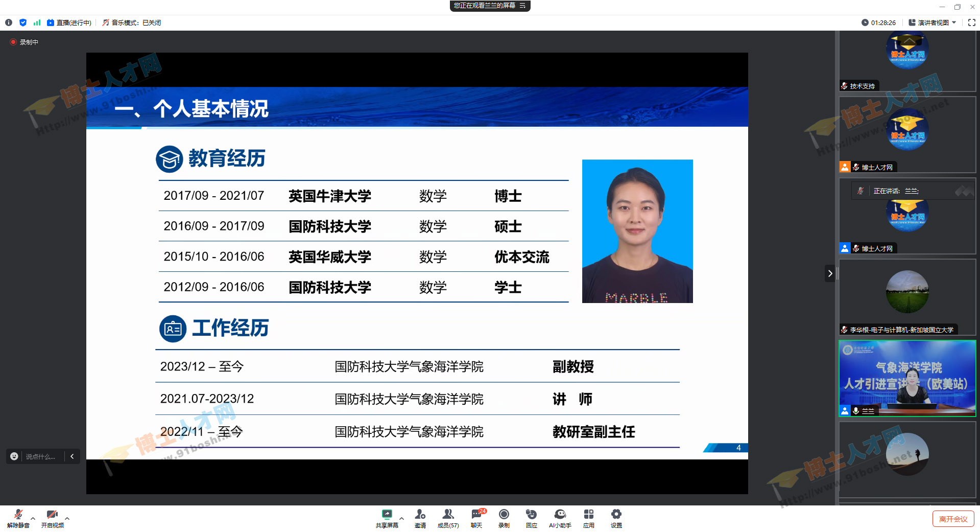Select the 李华根 participant video tile
Image resolution: width=980 pixels, height=532 pixels.
pyautogui.click(x=907, y=297)
